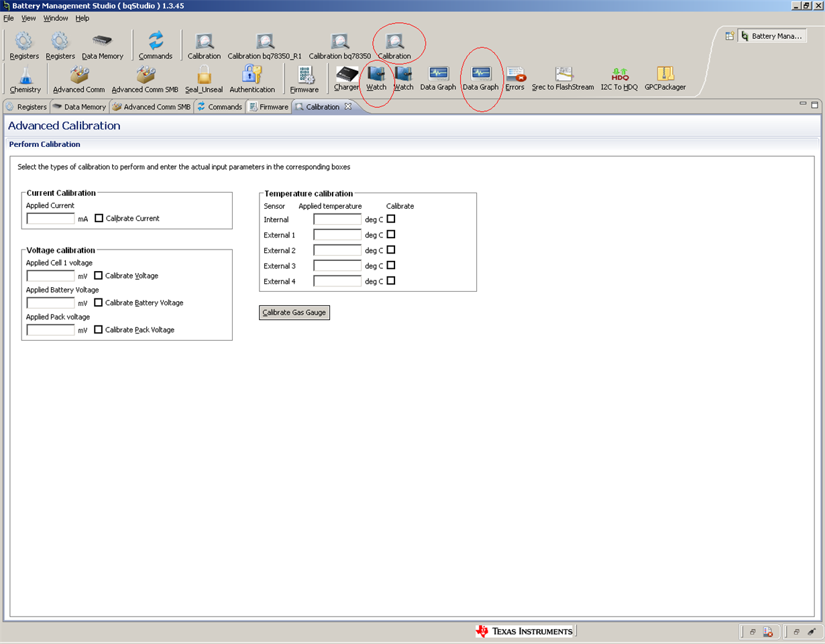Click the error log icon in status bar
Screen dimensions: 825x644
click(768, 632)
